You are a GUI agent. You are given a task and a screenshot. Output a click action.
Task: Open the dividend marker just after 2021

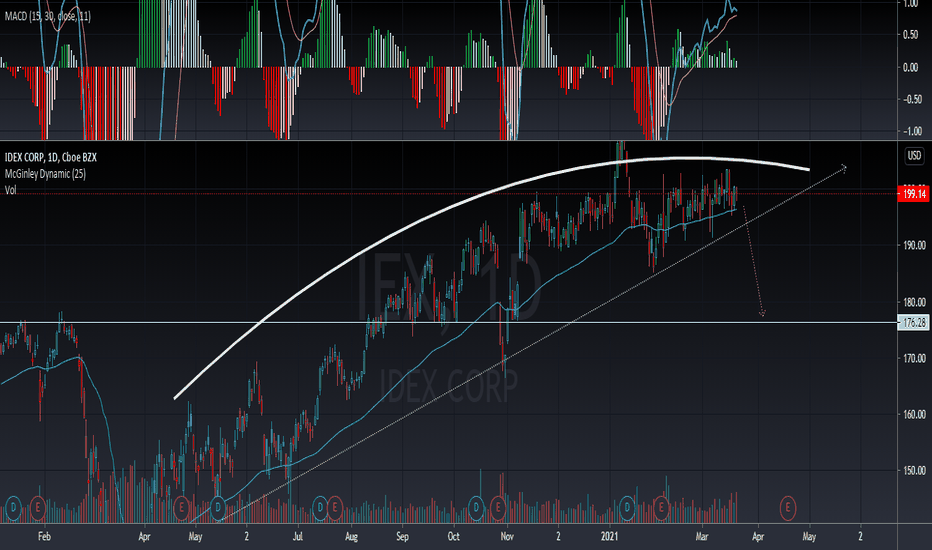[x=627, y=508]
